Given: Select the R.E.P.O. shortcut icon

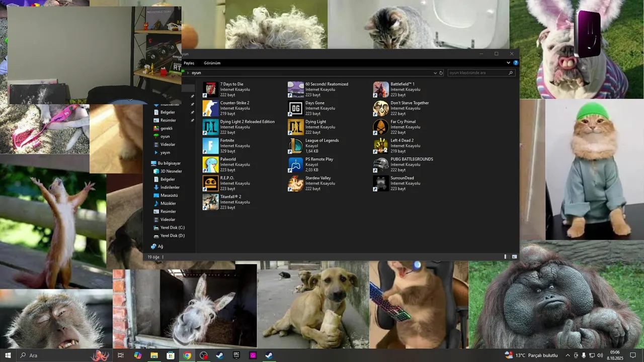Looking at the screenshot, I should (210, 183).
